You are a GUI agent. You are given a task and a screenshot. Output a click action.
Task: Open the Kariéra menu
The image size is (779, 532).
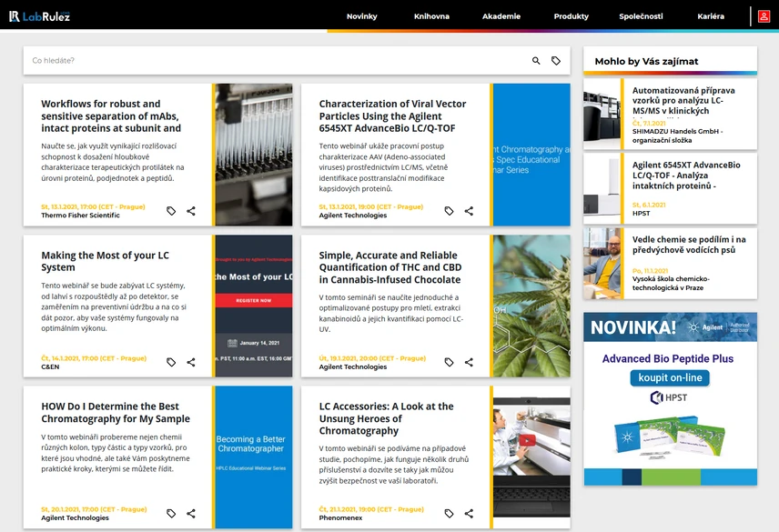[x=711, y=16]
